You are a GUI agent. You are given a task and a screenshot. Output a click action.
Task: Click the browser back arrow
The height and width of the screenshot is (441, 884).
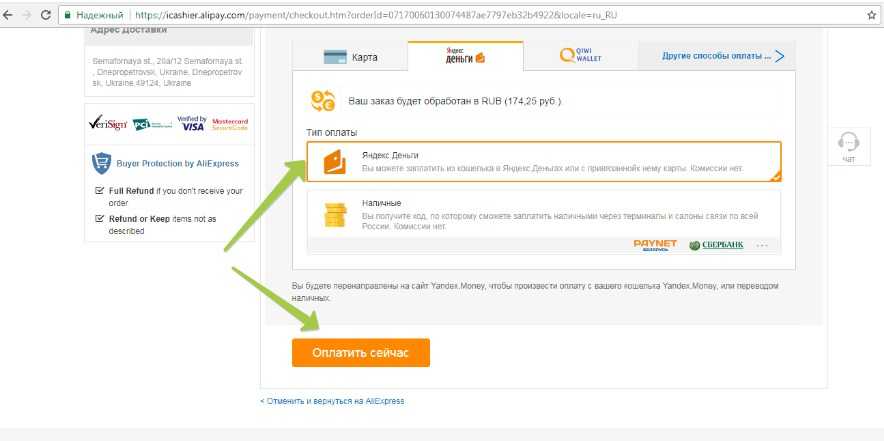tap(9, 16)
